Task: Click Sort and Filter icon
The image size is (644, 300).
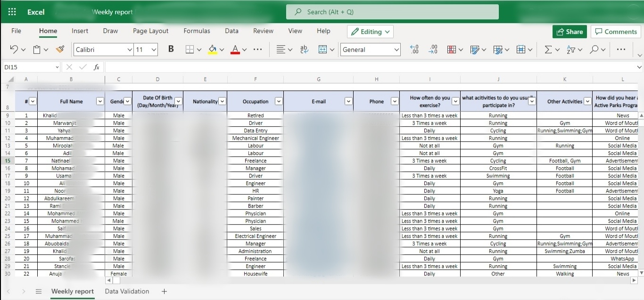Action: coord(571,49)
